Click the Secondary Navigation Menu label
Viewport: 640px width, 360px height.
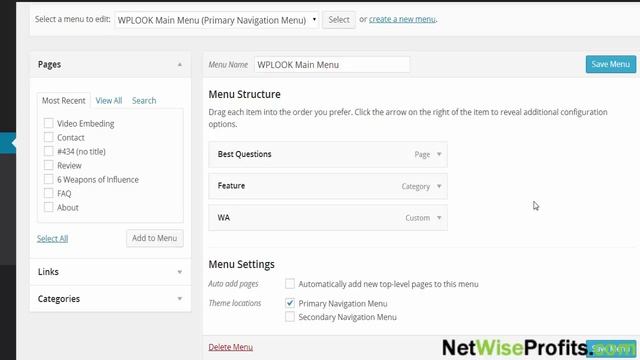(x=347, y=317)
